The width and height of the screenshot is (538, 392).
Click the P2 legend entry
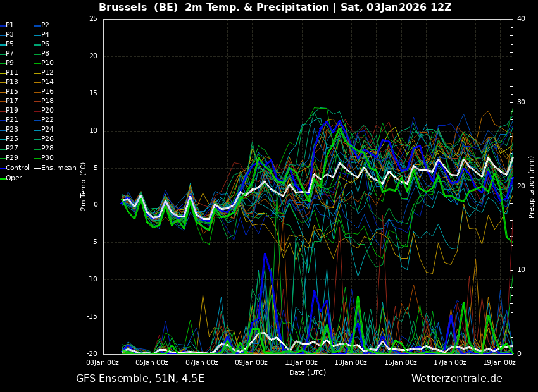click(x=42, y=25)
